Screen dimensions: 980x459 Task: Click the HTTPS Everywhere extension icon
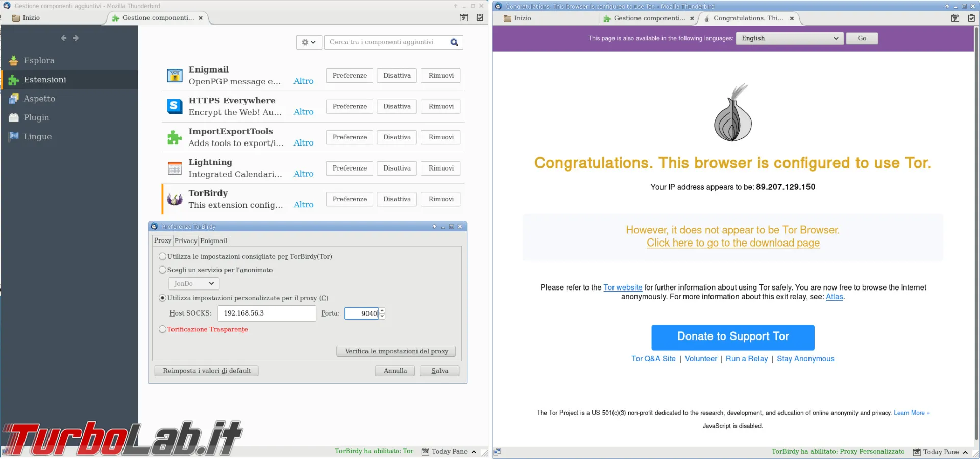tap(175, 106)
